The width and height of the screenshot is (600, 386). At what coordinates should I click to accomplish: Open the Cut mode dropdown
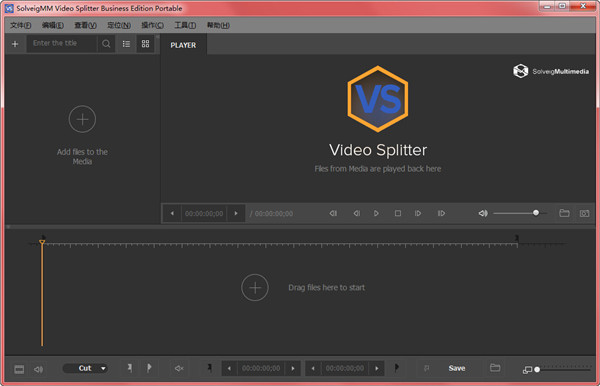pyautogui.click(x=85, y=368)
